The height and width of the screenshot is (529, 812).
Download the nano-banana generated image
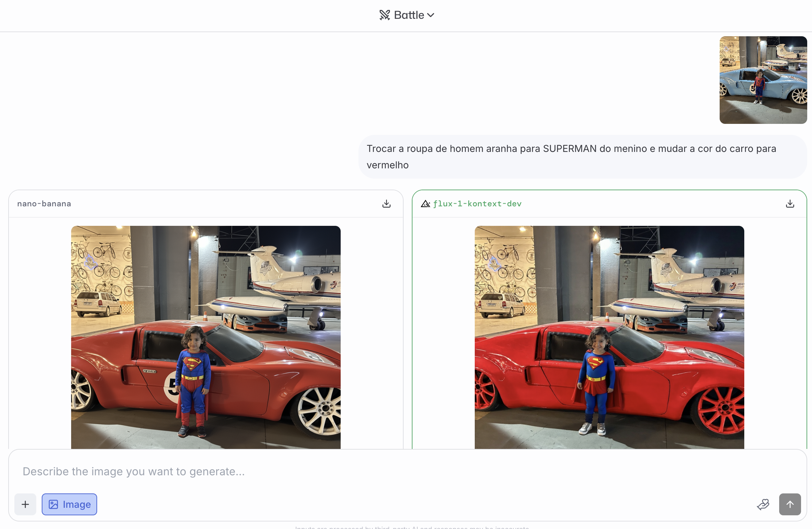pyautogui.click(x=387, y=204)
